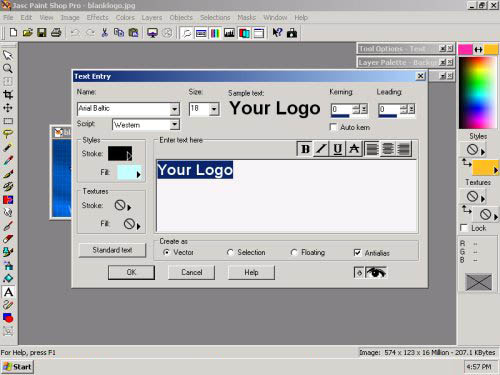The height and width of the screenshot is (375, 500).
Task: Select center text alignment
Action: click(x=388, y=149)
